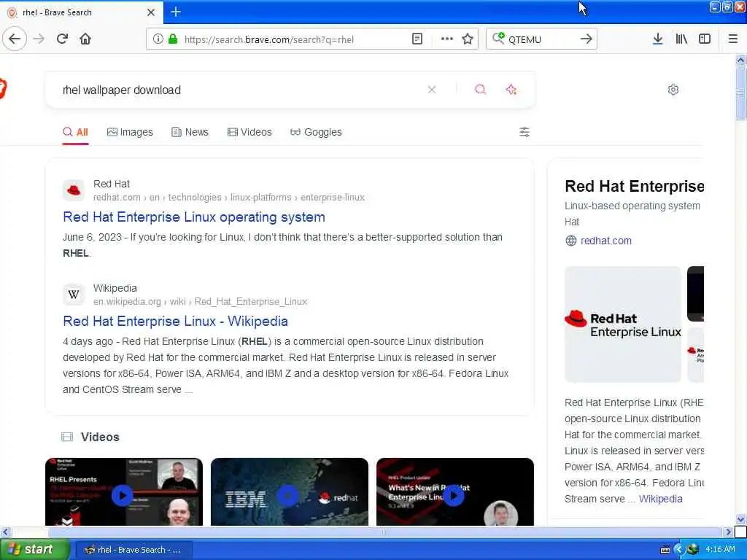The height and width of the screenshot is (560, 747).
Task: Bookmark this page with the star
Action: pyautogui.click(x=468, y=39)
